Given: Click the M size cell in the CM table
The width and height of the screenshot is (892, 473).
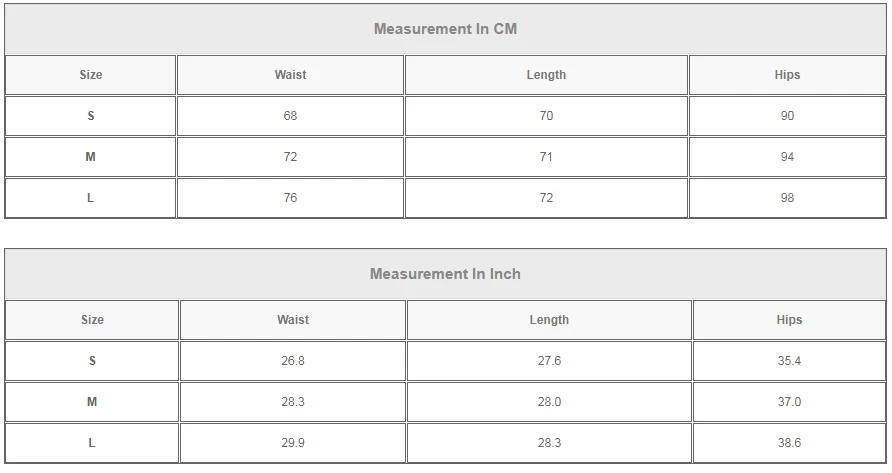Looking at the screenshot, I should click(91, 157).
